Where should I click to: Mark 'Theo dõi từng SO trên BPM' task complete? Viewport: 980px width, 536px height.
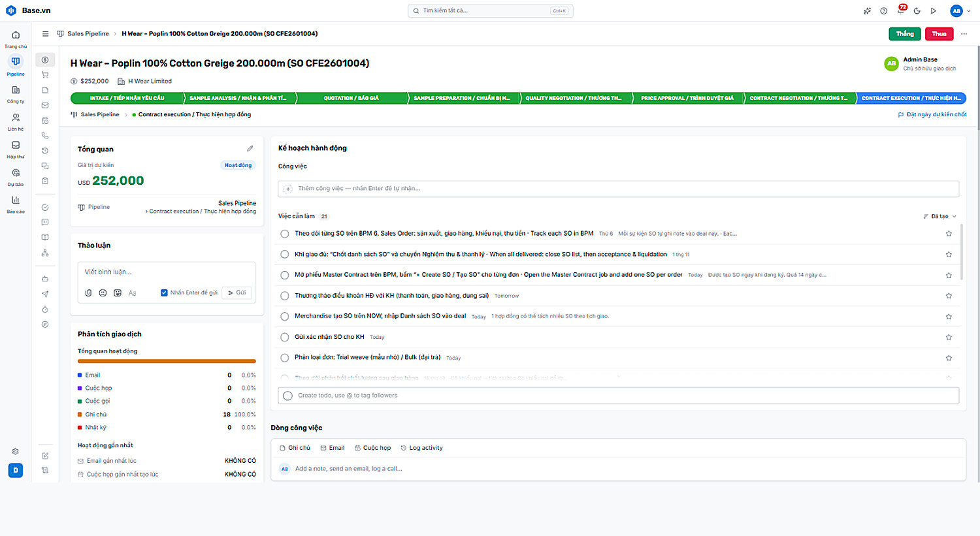click(285, 234)
